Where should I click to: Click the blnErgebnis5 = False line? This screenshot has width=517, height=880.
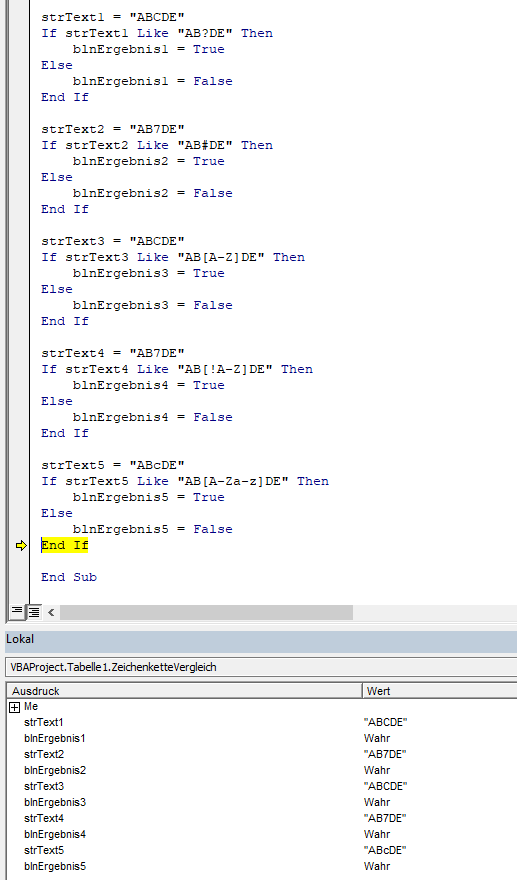tap(153, 529)
